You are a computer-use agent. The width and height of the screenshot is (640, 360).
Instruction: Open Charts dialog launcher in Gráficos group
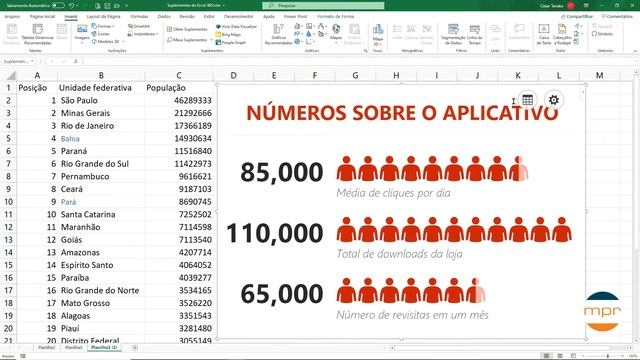pos(366,51)
